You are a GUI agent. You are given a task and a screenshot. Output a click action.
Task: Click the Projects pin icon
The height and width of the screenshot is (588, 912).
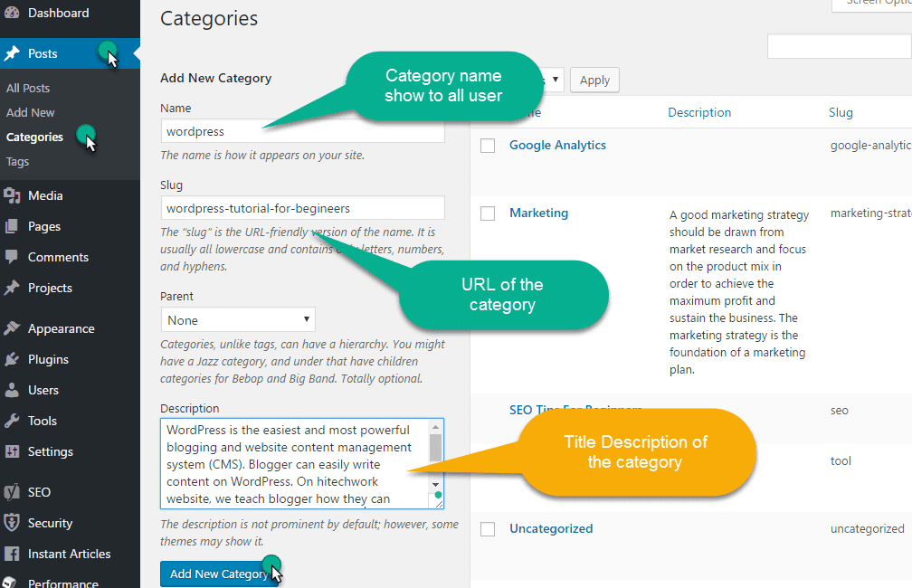[12, 288]
